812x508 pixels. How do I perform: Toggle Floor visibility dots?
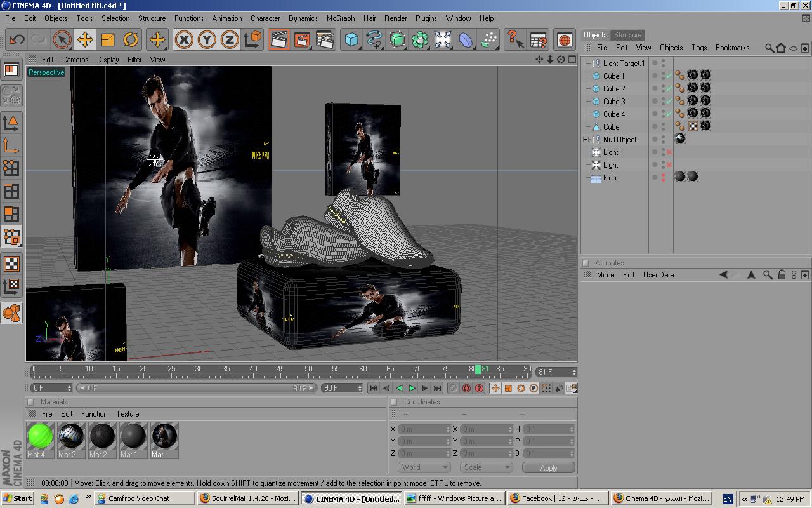click(664, 178)
